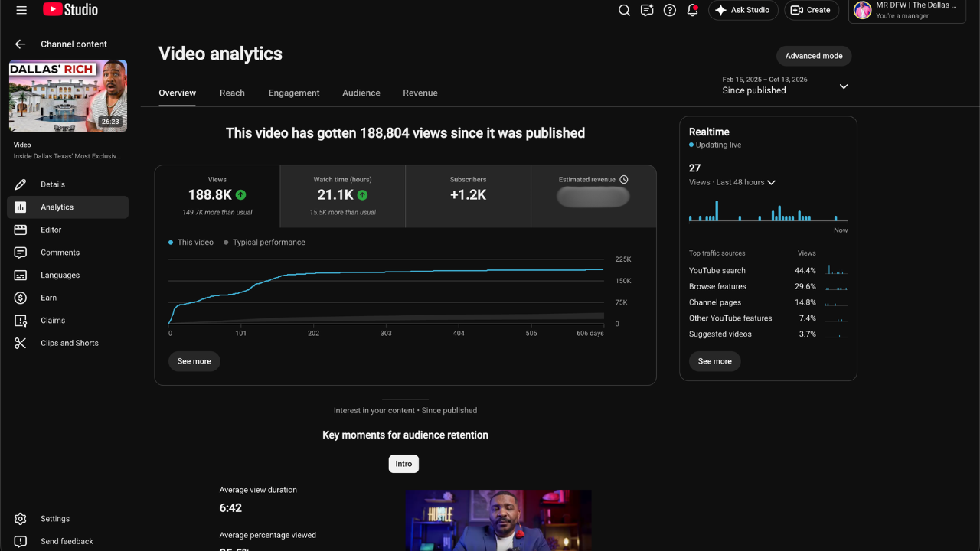Viewport: 980px width, 551px height.
Task: Expand the Last 48 hours views dropdown
Action: coord(733,183)
